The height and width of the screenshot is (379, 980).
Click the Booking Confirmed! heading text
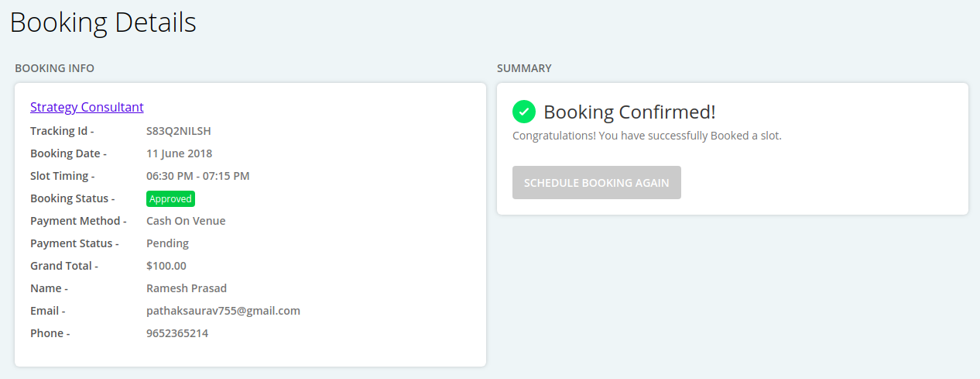pyautogui.click(x=629, y=112)
